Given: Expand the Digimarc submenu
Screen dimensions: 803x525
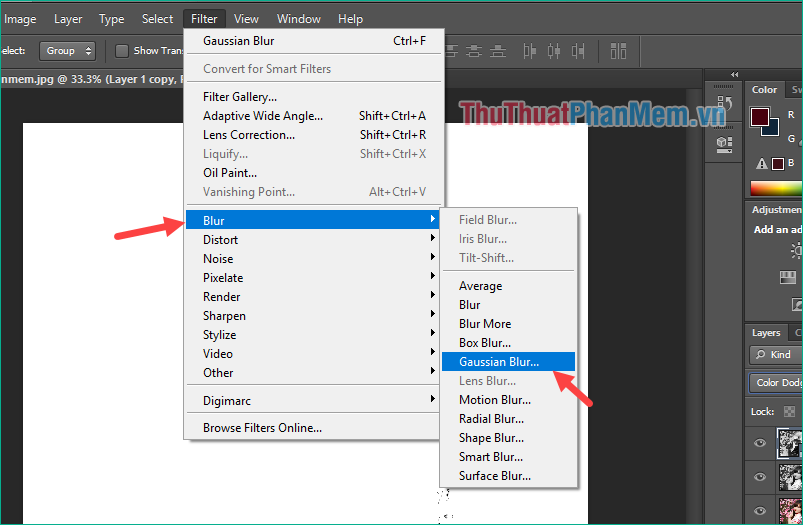Looking at the screenshot, I should [x=311, y=401].
